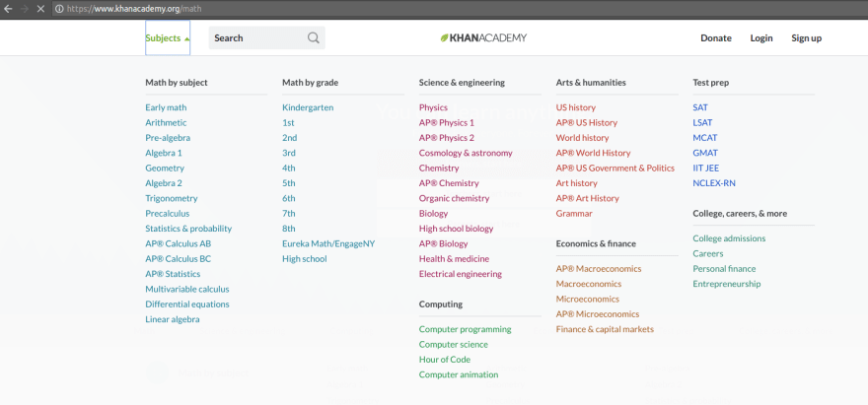Viewport: 868px width, 405px height.
Task: Click the browser forward arrow
Action: [x=24, y=9]
